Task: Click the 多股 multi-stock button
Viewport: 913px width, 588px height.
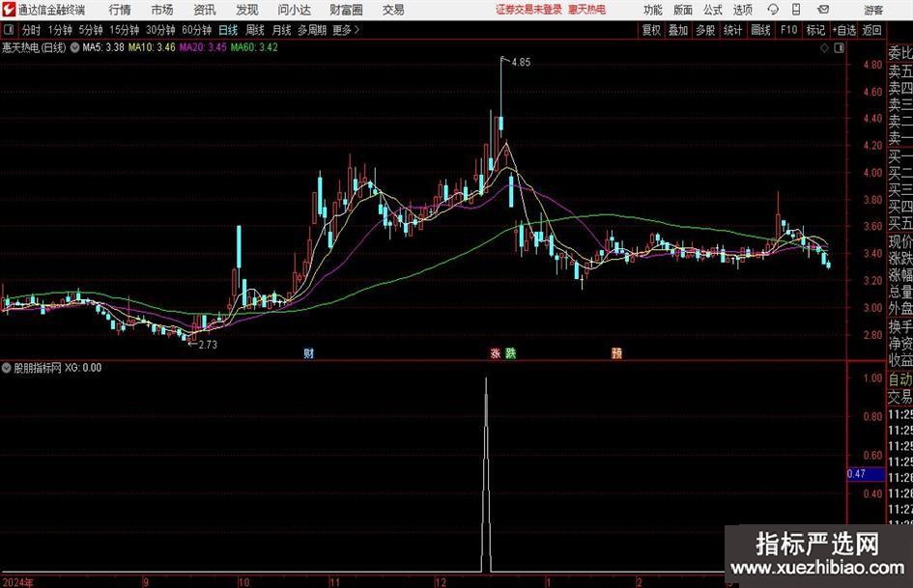Action: click(x=705, y=30)
